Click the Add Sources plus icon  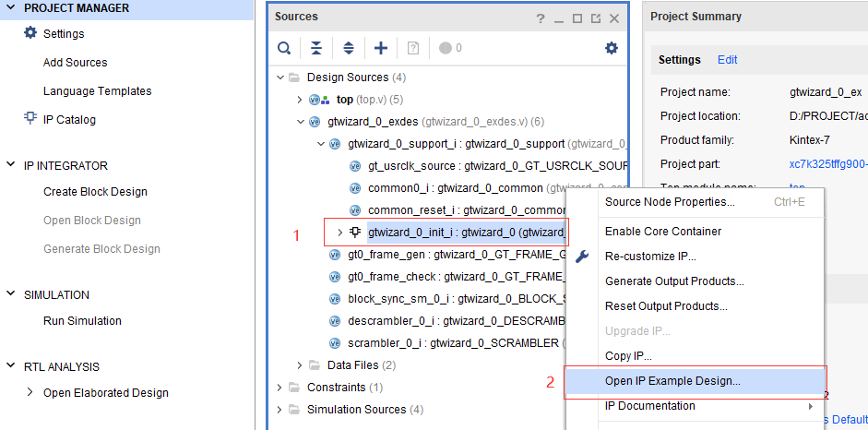click(381, 49)
